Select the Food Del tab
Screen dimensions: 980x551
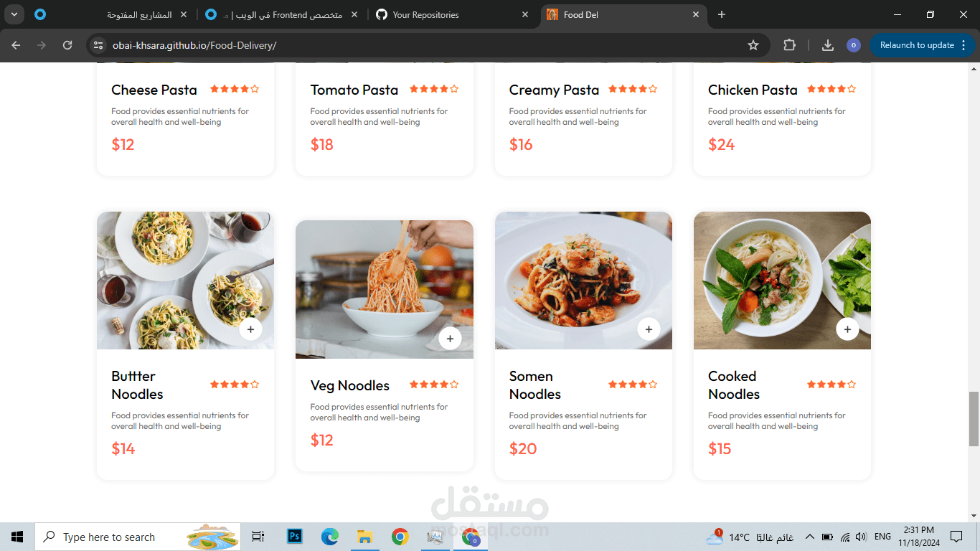pos(624,14)
